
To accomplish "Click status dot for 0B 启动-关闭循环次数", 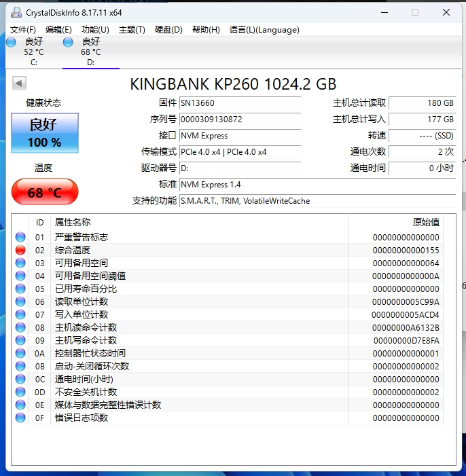I will coord(20,366).
